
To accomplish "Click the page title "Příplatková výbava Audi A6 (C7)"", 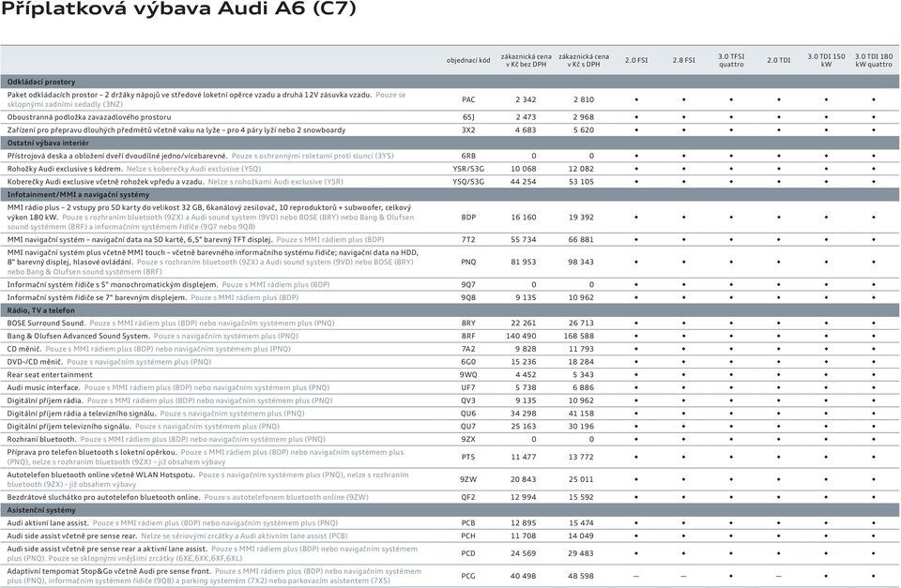I will tap(178, 9).
